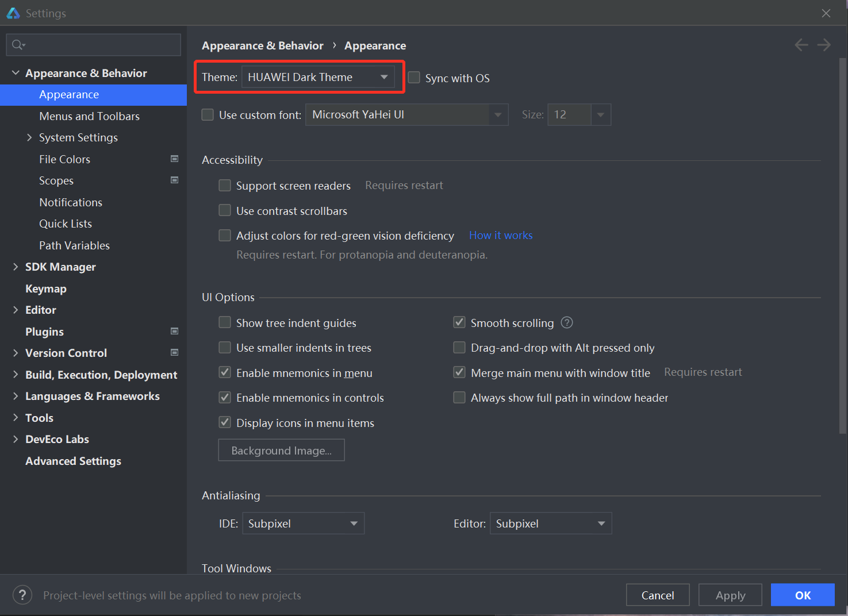Screen dimensions: 848x616
Task: Open the Editor antialiasing dropdown
Action: (x=551, y=523)
